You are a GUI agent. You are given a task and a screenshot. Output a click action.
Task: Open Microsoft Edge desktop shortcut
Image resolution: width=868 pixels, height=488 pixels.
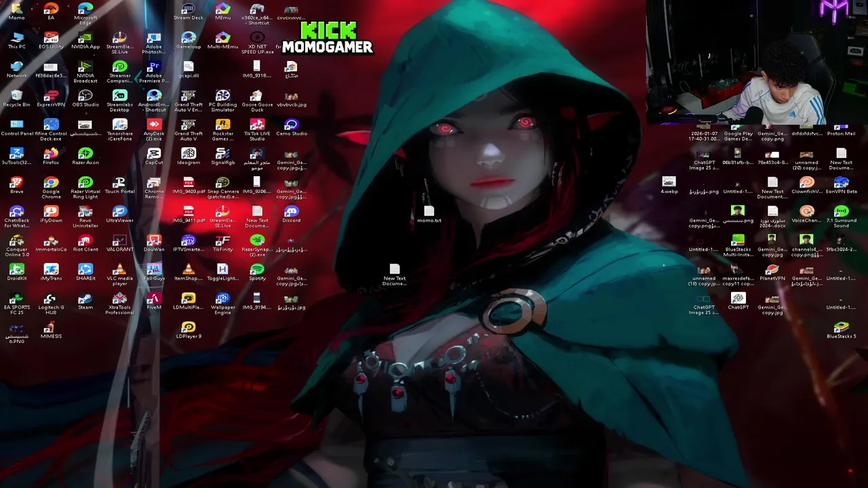point(85,12)
